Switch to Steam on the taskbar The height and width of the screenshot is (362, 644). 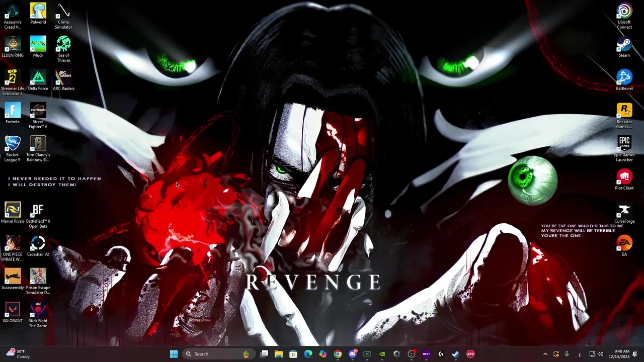click(x=456, y=354)
